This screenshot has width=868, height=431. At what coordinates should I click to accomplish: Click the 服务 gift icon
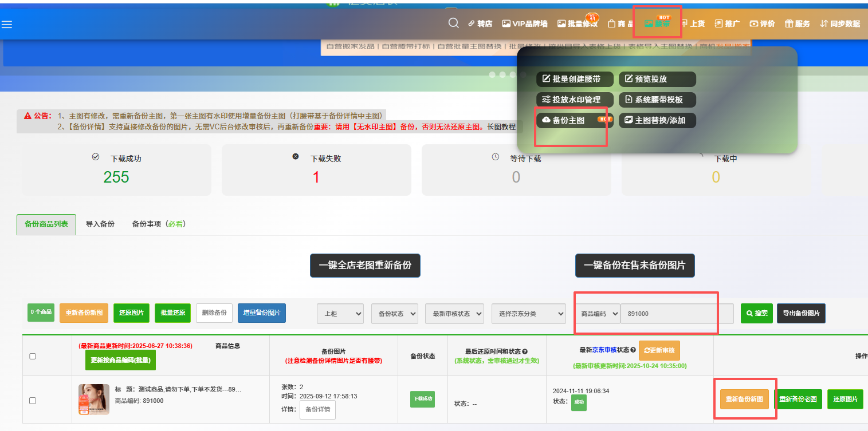[x=789, y=24]
